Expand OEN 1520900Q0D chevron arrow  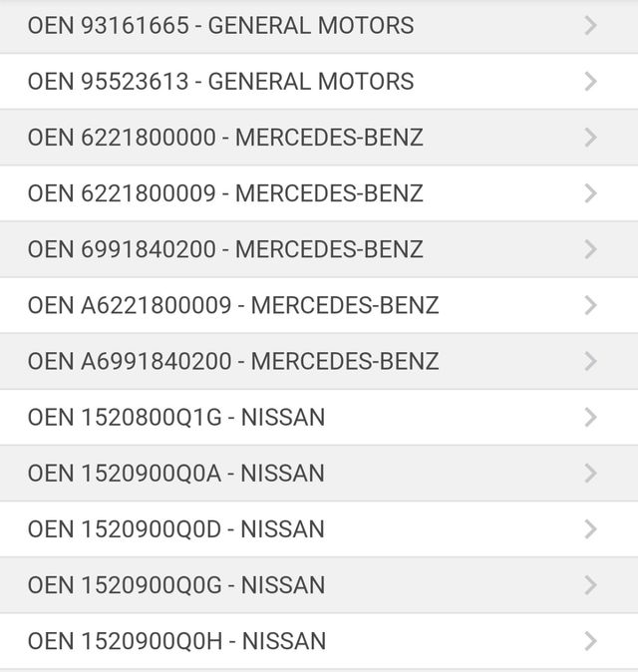pyautogui.click(x=591, y=528)
